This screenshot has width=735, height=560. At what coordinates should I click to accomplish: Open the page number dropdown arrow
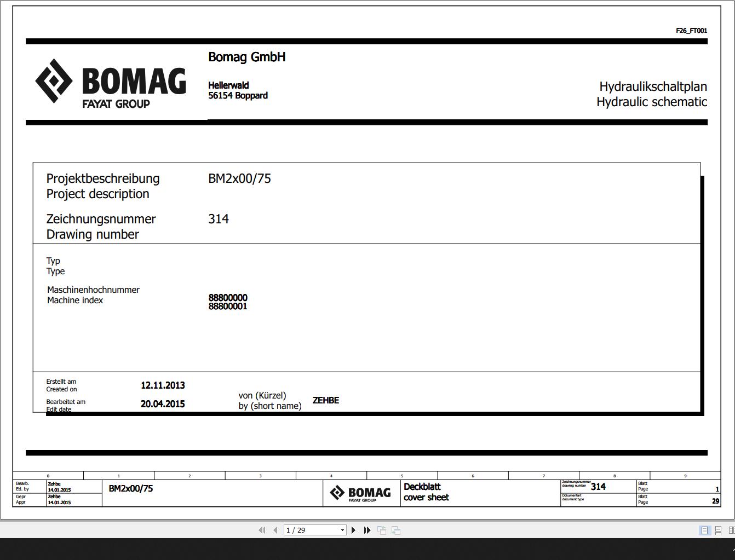343,530
